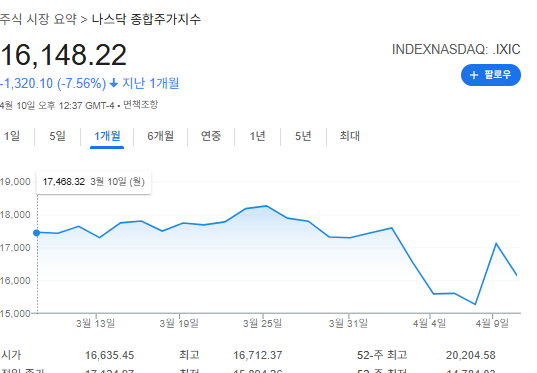The width and height of the screenshot is (537, 373).
Task: Switch to the 연중 tab
Action: click(x=211, y=136)
